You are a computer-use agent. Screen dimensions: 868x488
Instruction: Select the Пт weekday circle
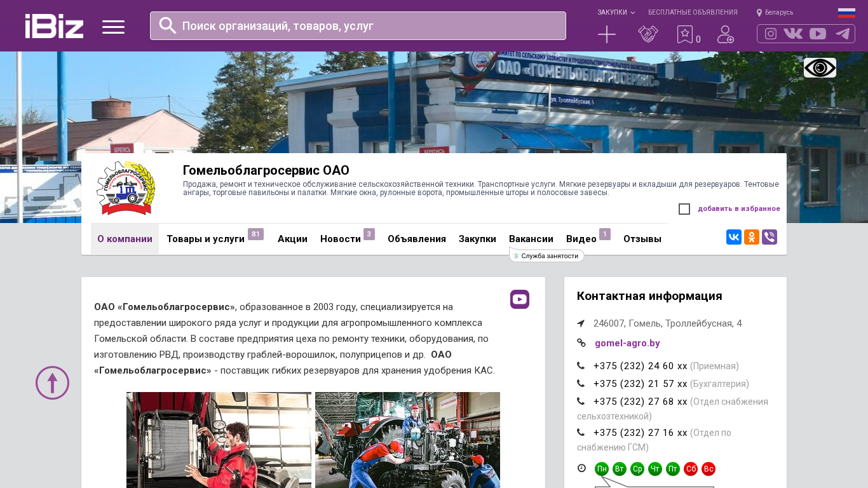click(673, 469)
